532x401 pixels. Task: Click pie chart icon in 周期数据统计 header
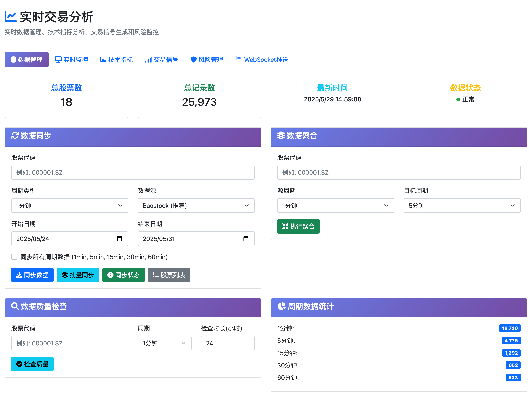click(281, 306)
